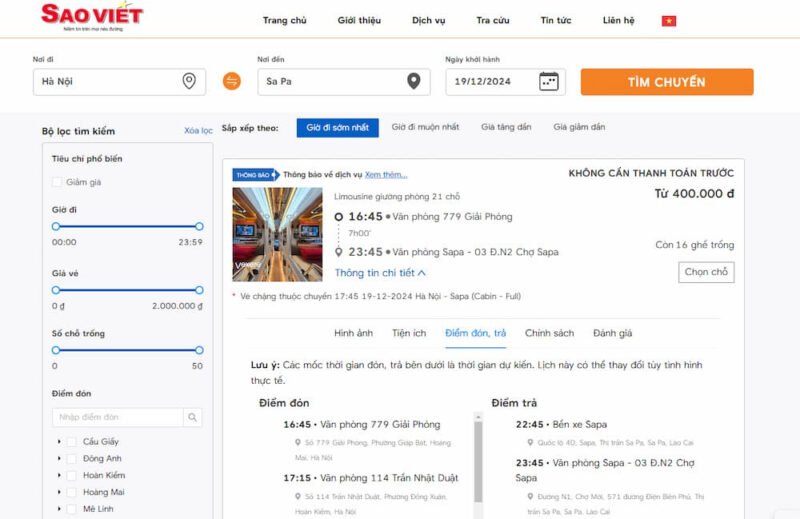The image size is (800, 519).
Task: Tick the Hoàn Kiếm pickup checkbox
Action: pyautogui.click(x=71, y=475)
